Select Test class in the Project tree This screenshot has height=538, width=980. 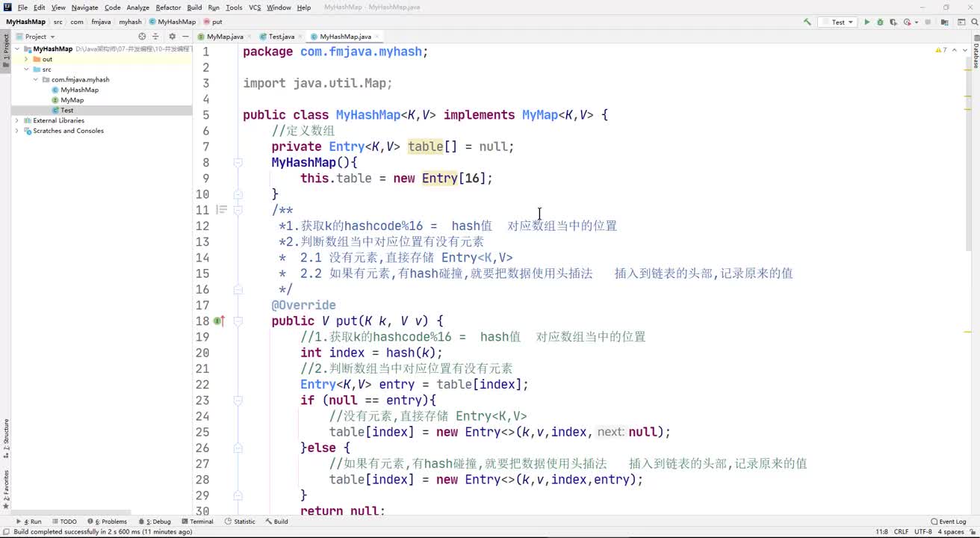(x=66, y=111)
